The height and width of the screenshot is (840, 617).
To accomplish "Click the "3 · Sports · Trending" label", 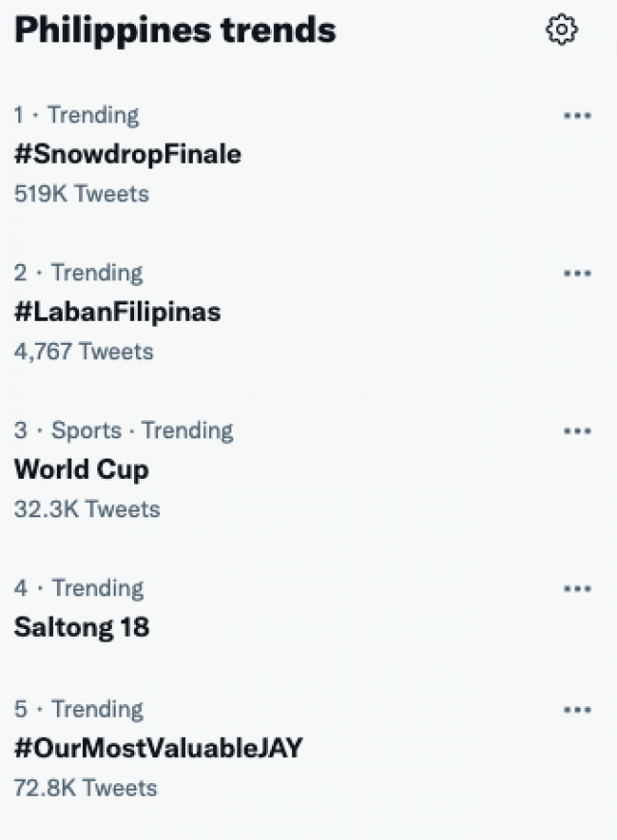I will tap(123, 431).
